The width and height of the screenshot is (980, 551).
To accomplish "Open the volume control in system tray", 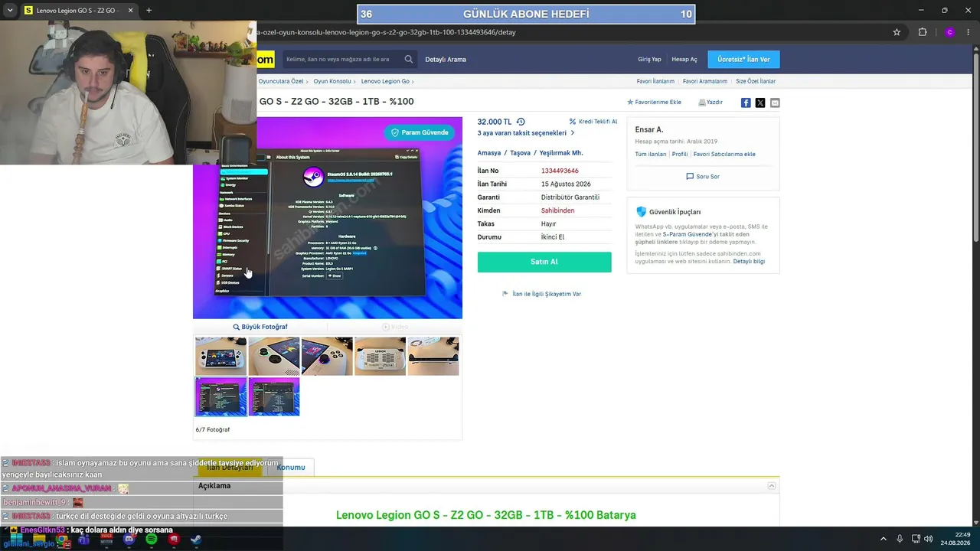I will tap(929, 539).
